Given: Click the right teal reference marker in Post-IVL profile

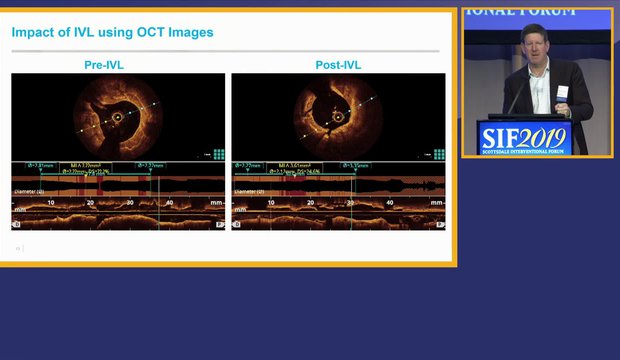Looking at the screenshot, I should click(x=355, y=171).
